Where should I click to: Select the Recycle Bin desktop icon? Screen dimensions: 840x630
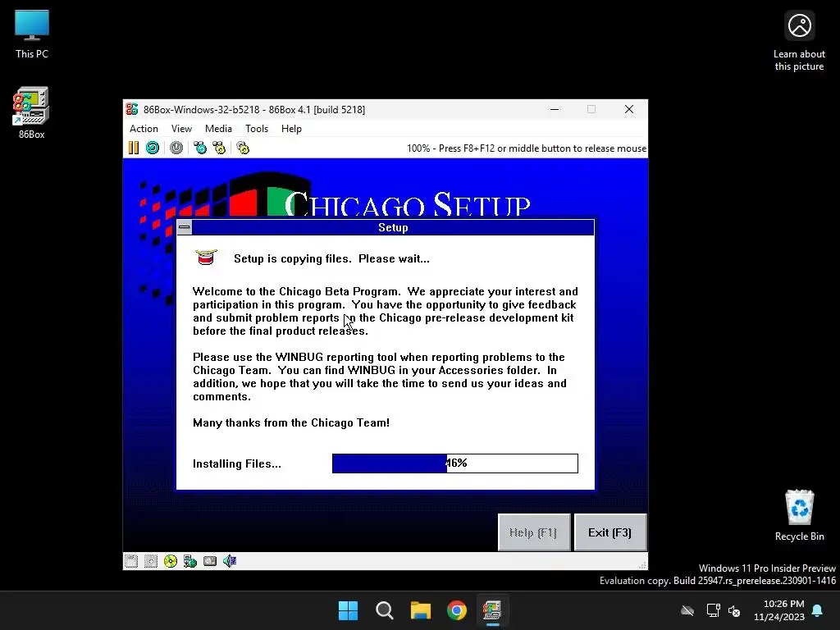[x=799, y=515]
